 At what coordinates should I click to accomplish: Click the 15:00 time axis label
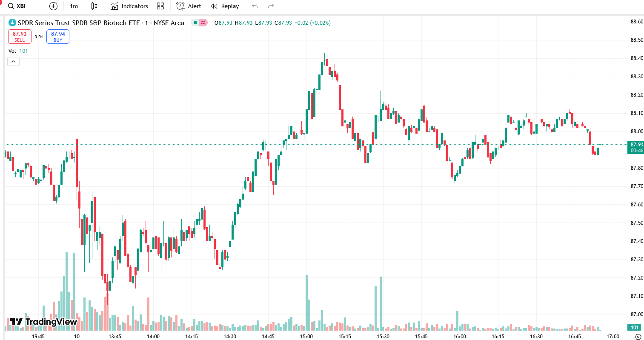click(306, 336)
